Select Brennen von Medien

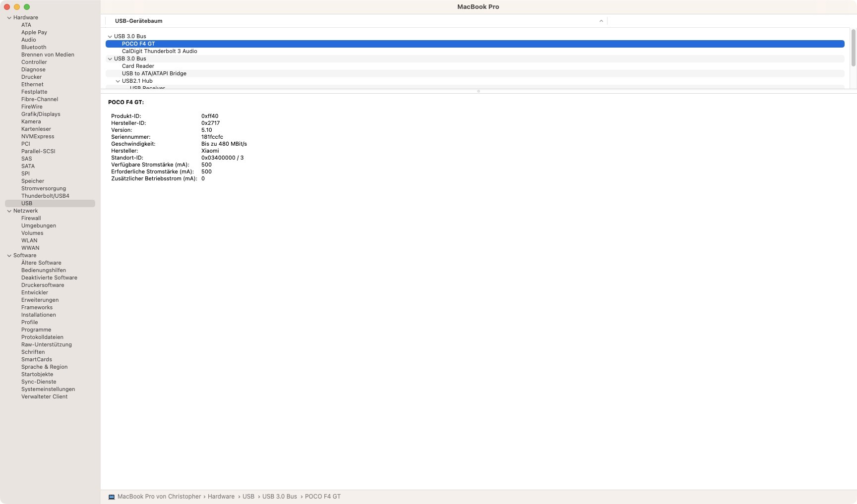click(48, 55)
